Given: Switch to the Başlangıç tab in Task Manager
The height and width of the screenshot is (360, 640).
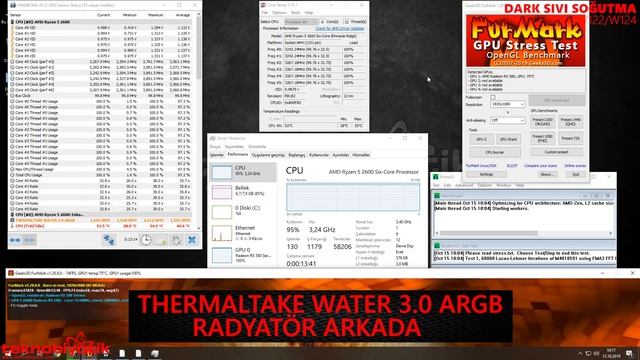Looking at the screenshot, I should tap(297, 155).
